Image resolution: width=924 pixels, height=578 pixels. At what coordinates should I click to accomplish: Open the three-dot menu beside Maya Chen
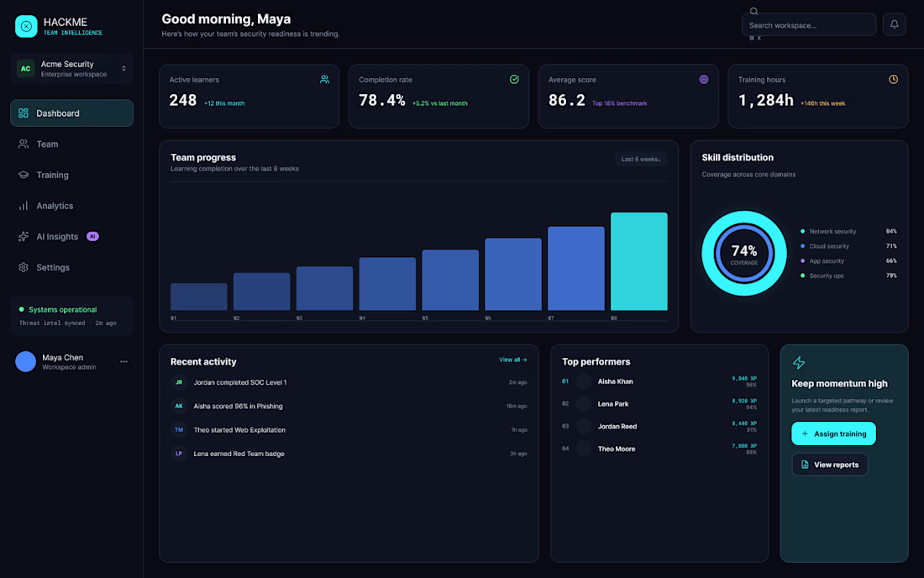pyautogui.click(x=123, y=362)
